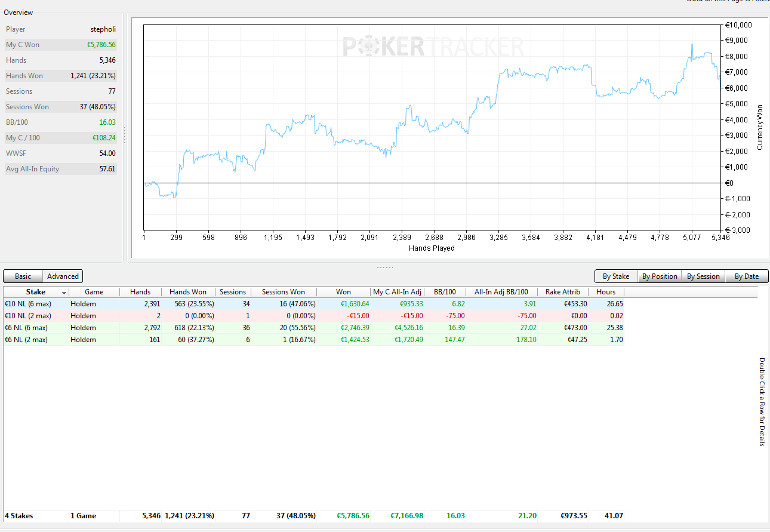770x532 pixels.
Task: Select the €10 NL (2 max) row
Action: 314,316
